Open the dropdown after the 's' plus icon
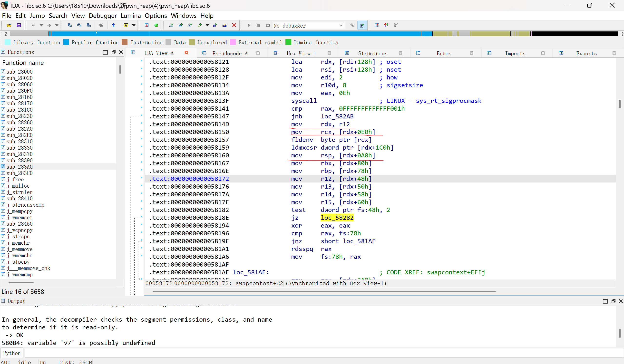 coord(207,25)
